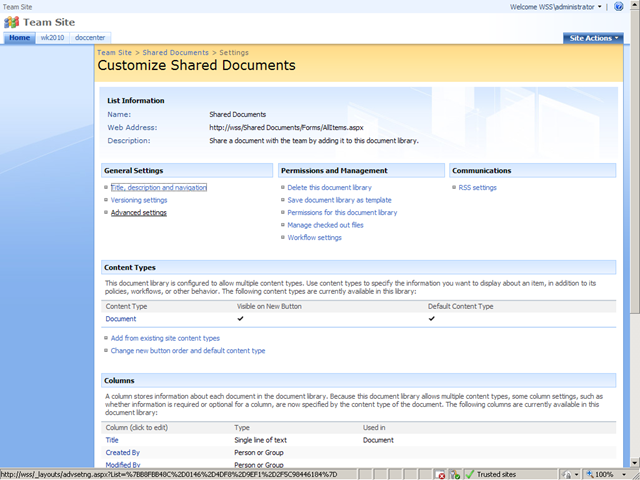Click Delete this document library

[329, 188]
